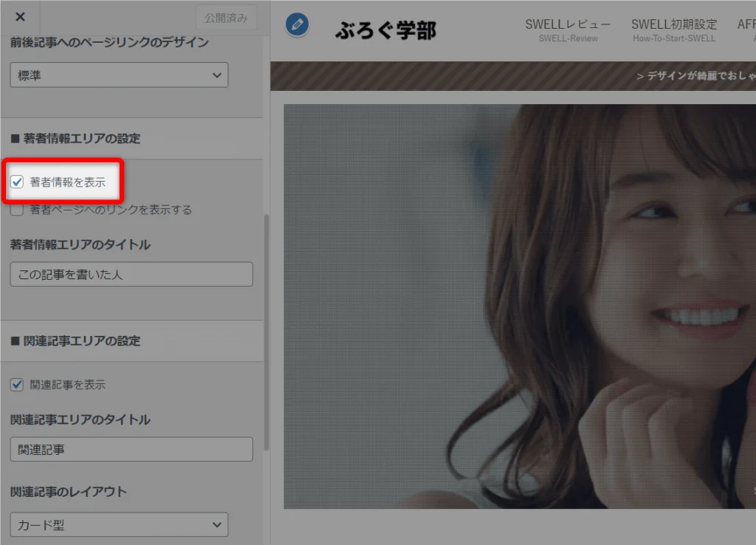This screenshot has height=545, width=756.
Task: Click the dropdown arrow icon on the 標準 select
Action: click(x=217, y=75)
